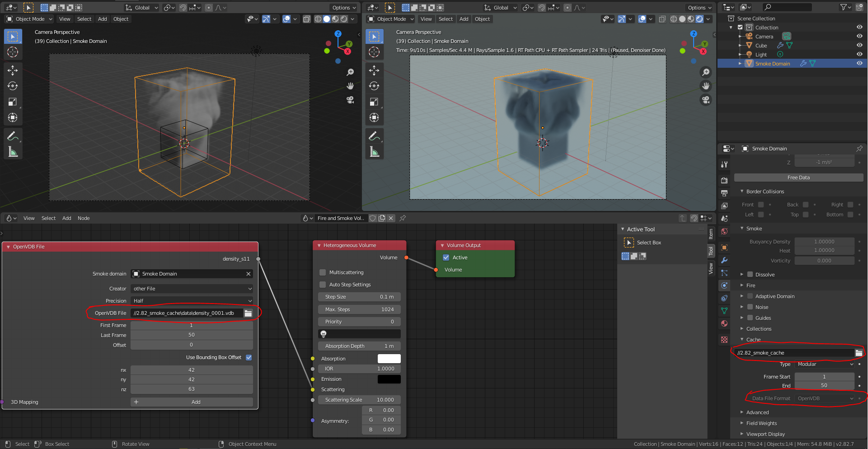The height and width of the screenshot is (449, 868).
Task: Uncheck Use Bounding Box Offset
Action: (x=249, y=357)
